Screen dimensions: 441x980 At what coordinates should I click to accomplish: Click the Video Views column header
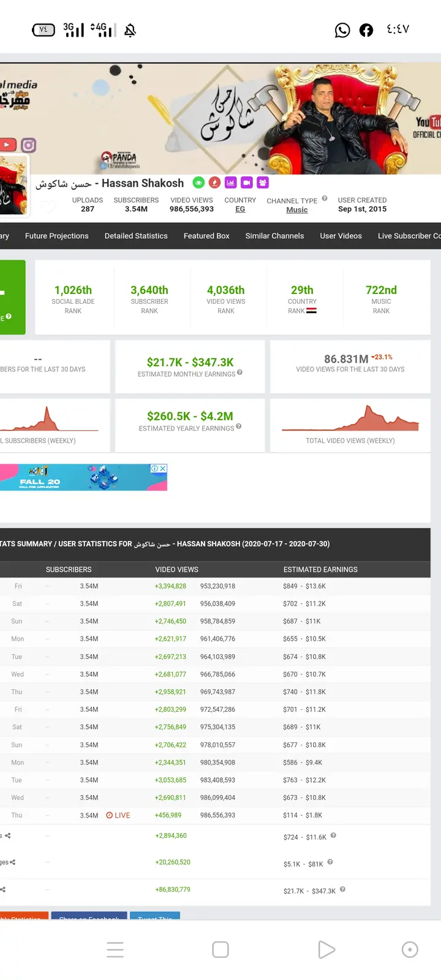(x=177, y=570)
